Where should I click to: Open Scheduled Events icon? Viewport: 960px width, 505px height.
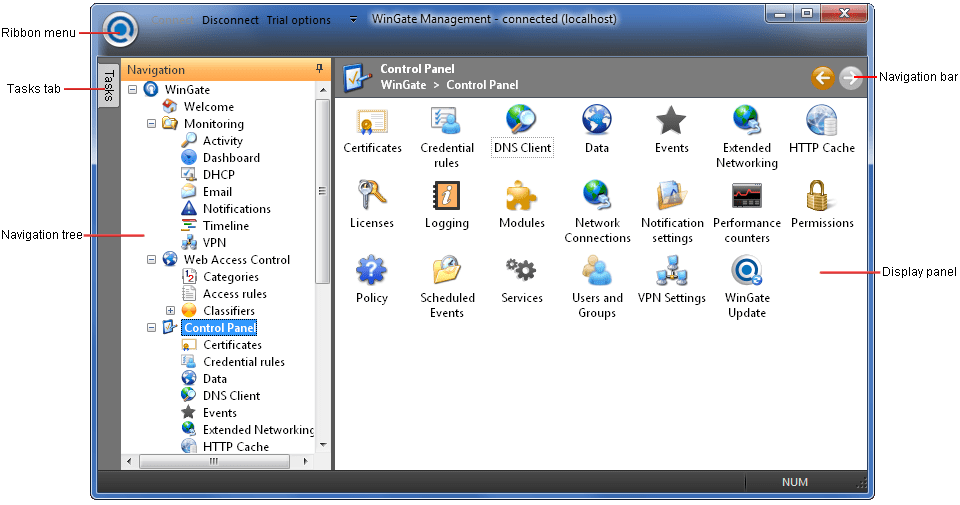[x=447, y=270]
